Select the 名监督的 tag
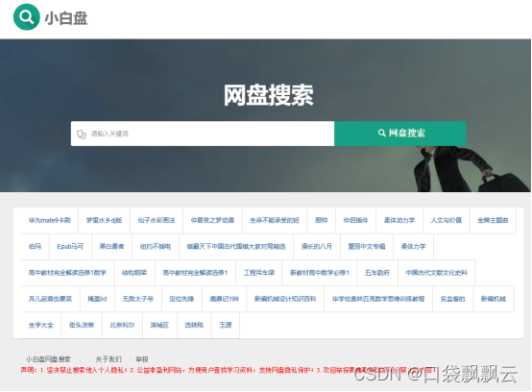The height and width of the screenshot is (392, 532). tap(452, 299)
